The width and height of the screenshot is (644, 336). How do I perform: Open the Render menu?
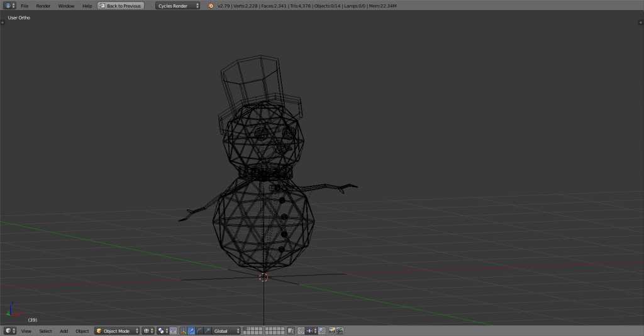[x=43, y=6]
